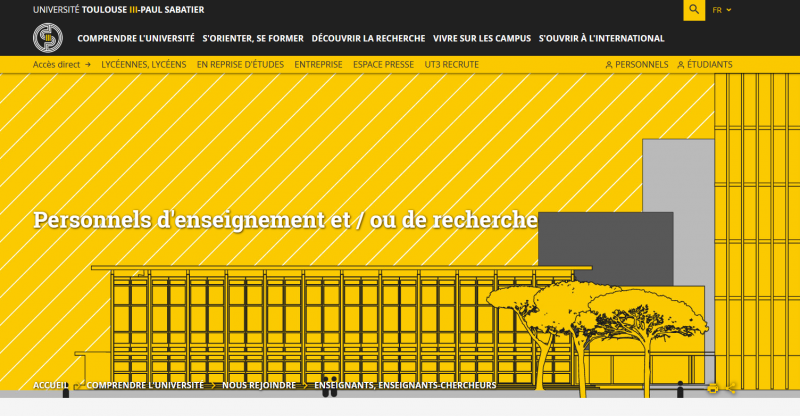
Task: Open Comprendre l'université main menu
Action: point(136,39)
